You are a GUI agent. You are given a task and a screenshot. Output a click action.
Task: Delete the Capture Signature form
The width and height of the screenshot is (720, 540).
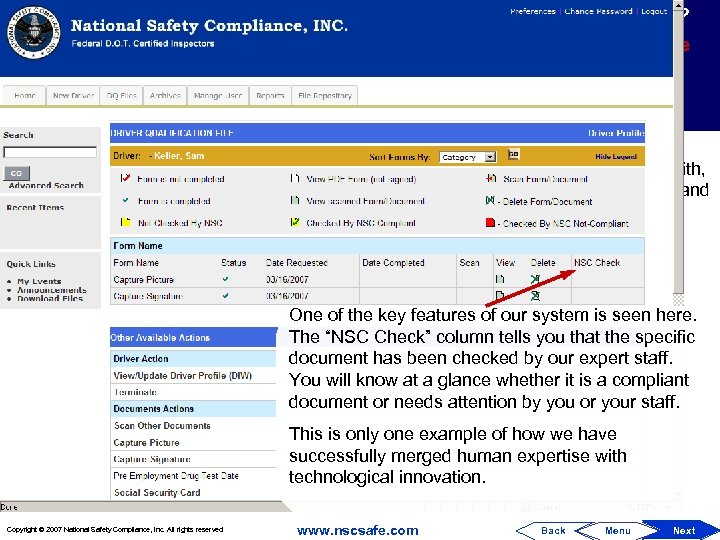tap(535, 296)
